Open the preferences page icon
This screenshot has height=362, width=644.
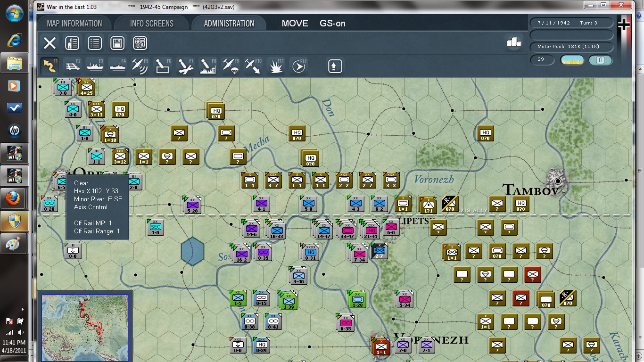coord(72,43)
